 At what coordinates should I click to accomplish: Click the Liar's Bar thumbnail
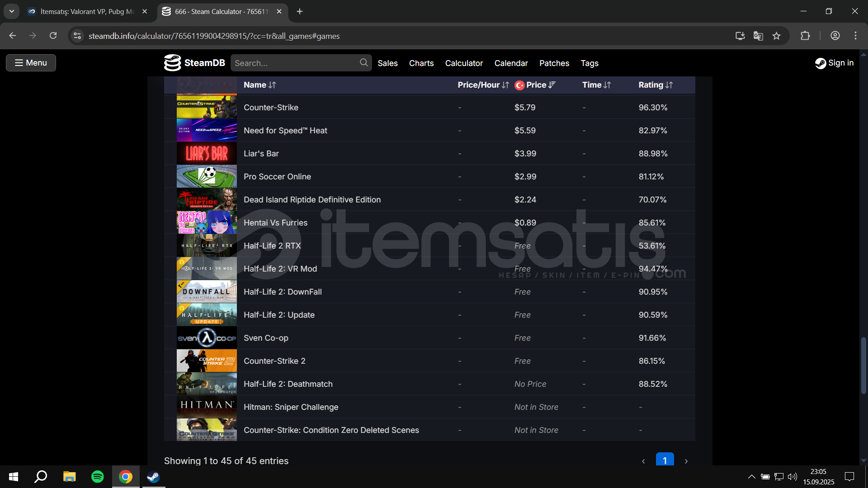[x=207, y=154]
